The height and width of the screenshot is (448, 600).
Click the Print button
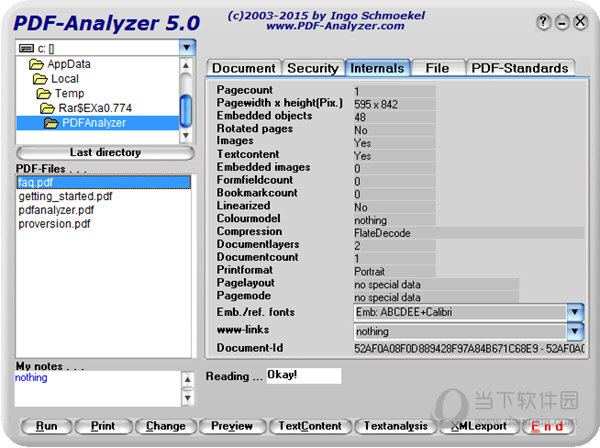(x=103, y=426)
